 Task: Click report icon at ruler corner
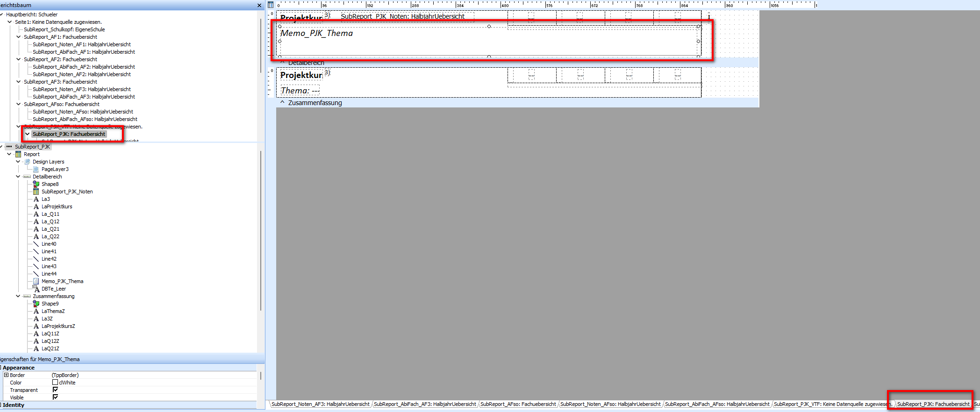coord(271,5)
